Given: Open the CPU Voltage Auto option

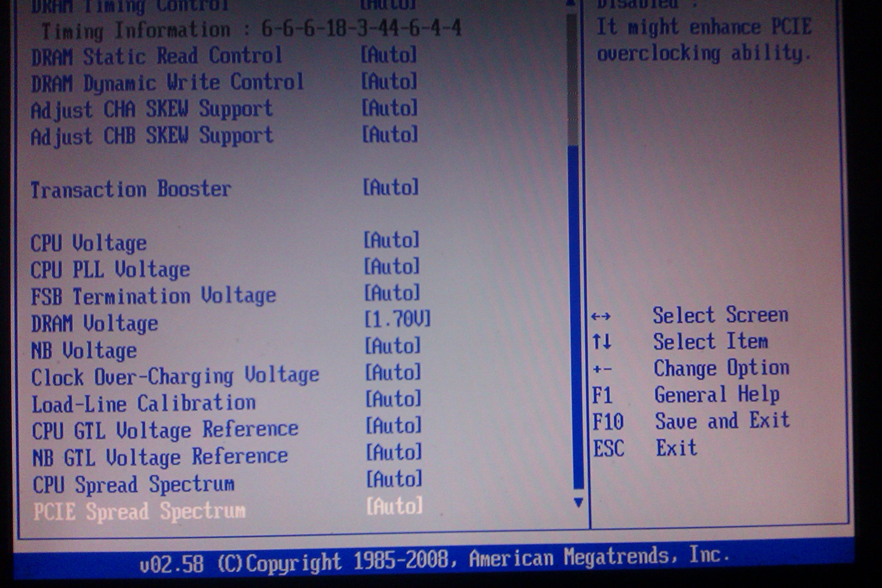Looking at the screenshot, I should click(x=392, y=240).
